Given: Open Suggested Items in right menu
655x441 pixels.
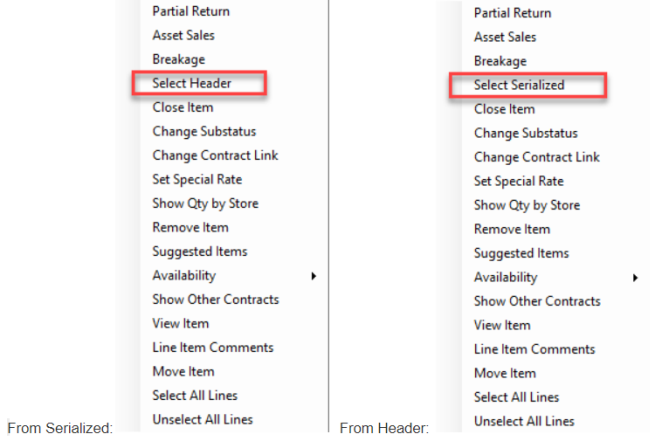Looking at the screenshot, I should [x=521, y=253].
